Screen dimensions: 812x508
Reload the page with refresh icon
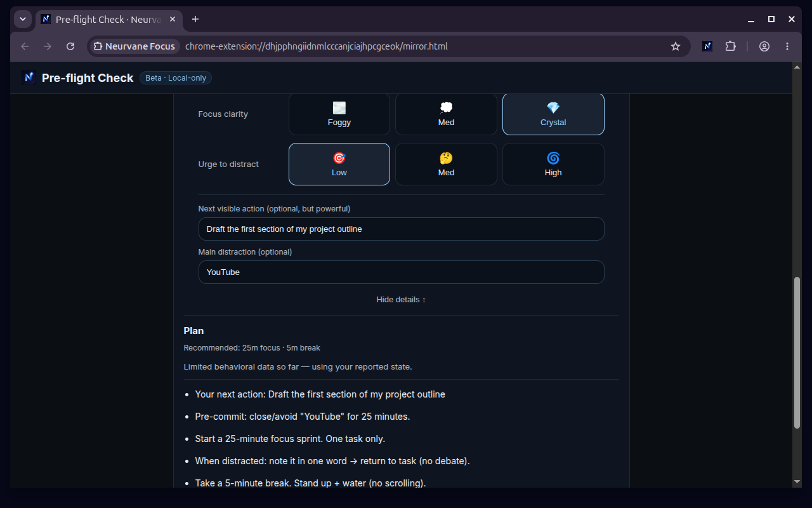tap(70, 46)
